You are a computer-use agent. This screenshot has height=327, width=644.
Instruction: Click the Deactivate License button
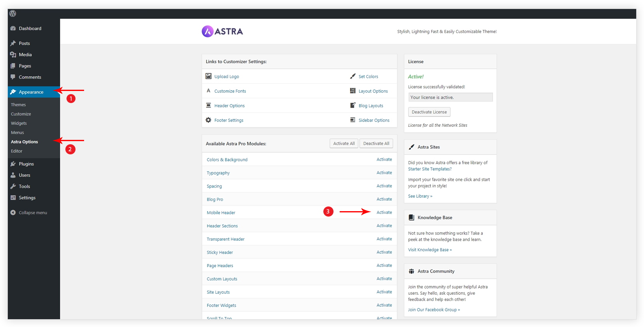click(x=429, y=112)
